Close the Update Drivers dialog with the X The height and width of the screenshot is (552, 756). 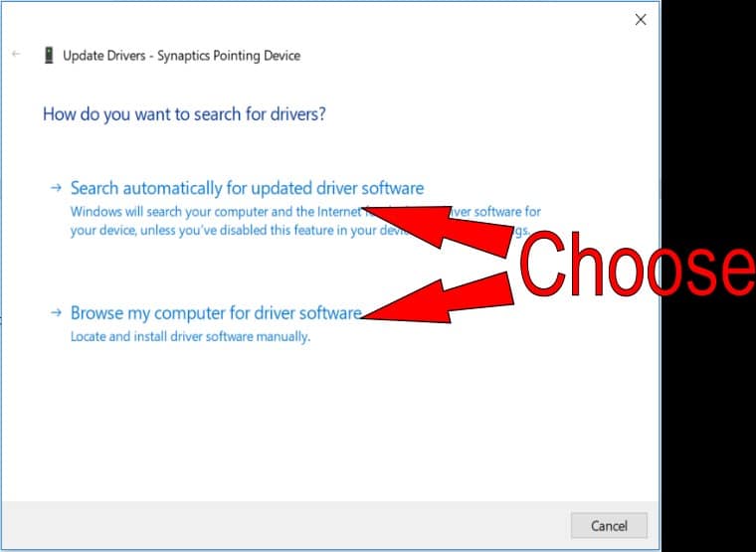641,19
